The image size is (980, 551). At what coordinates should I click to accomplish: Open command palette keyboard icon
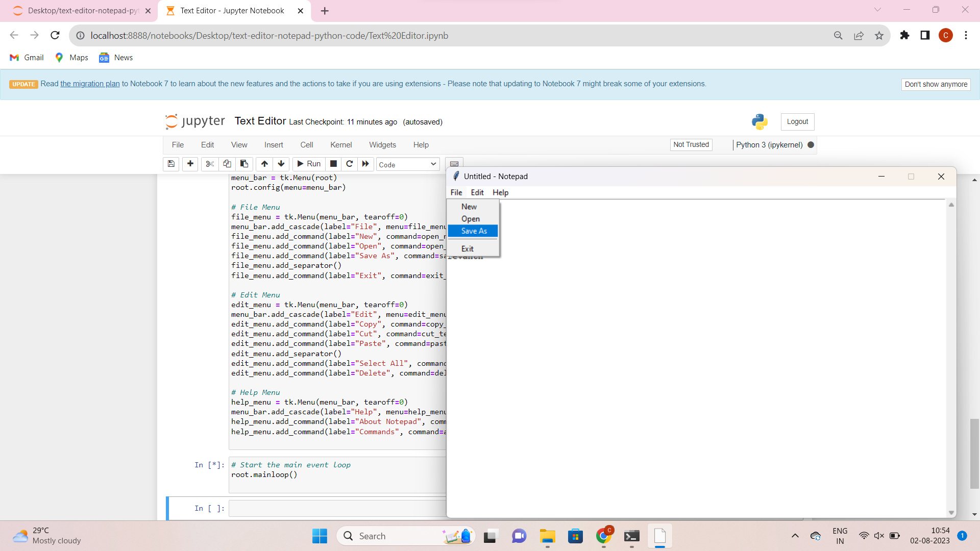tap(454, 163)
